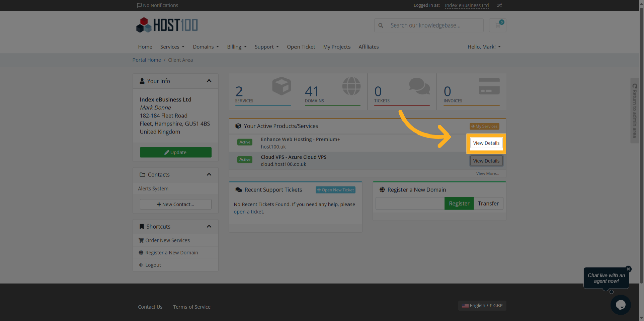
Task: Open the Hello, Mark! account menu
Action: (484, 47)
